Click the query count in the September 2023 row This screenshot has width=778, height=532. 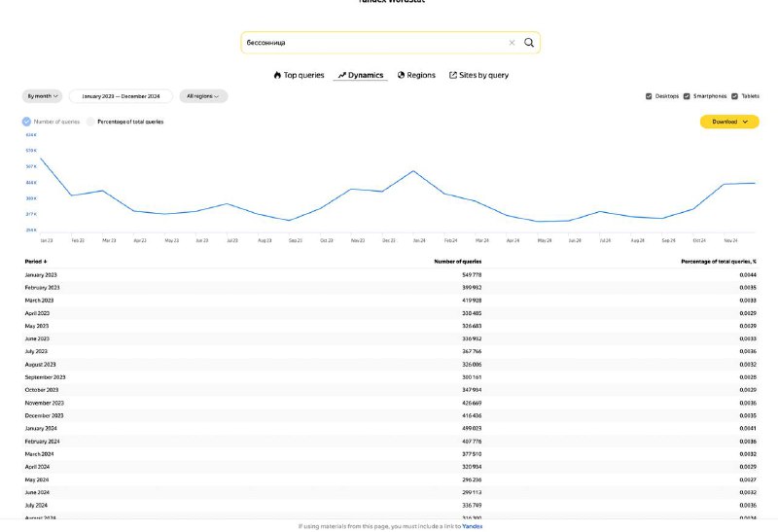point(472,377)
